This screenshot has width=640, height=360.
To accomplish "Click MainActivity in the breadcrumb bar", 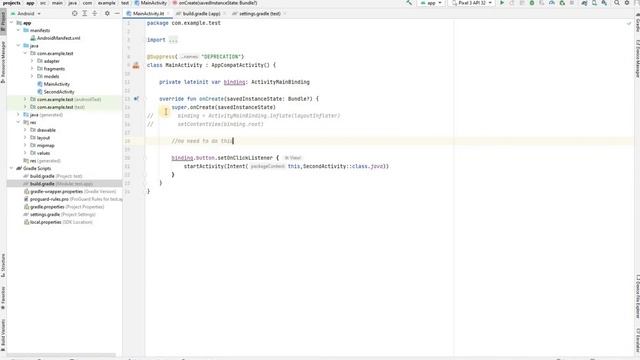I will (150, 3).
